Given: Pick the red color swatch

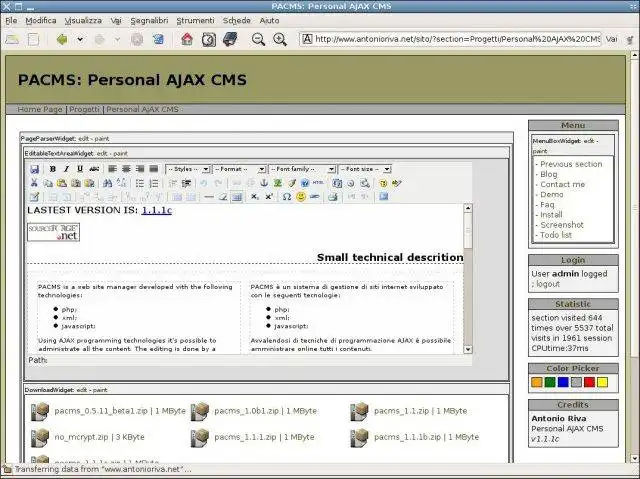Looking at the screenshot, I should [589, 382].
